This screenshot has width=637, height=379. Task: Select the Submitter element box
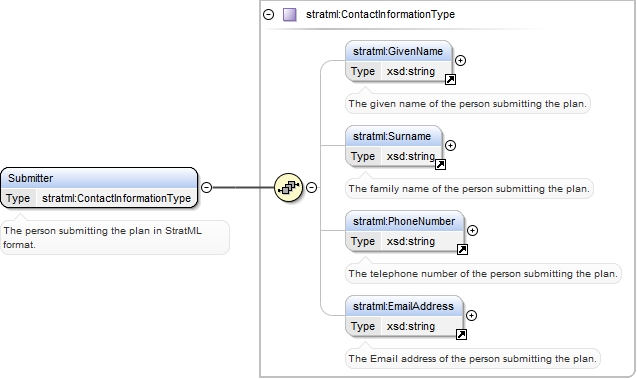point(99,188)
